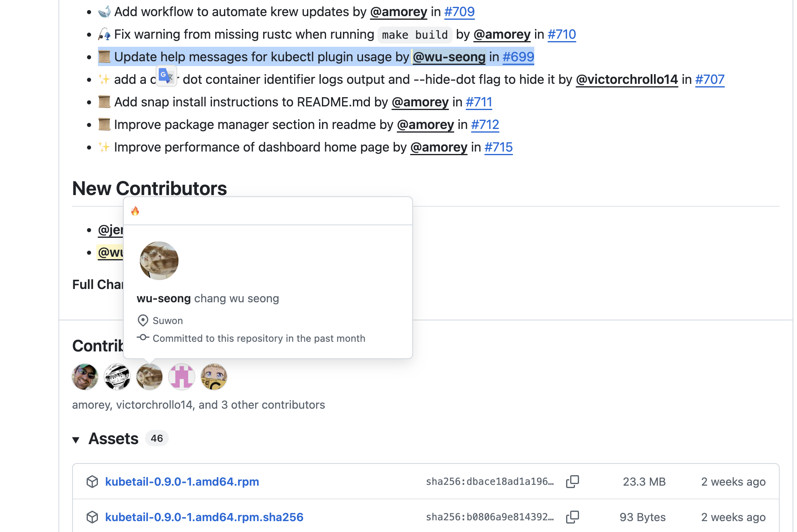Click the pink pixel identicon avatar
This screenshot has width=797, height=532.
[x=182, y=377]
